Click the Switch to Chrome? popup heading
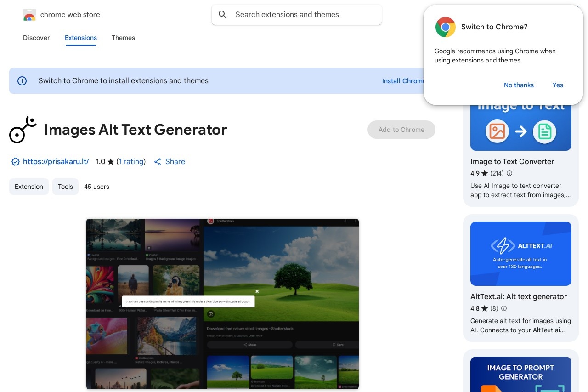 click(494, 27)
